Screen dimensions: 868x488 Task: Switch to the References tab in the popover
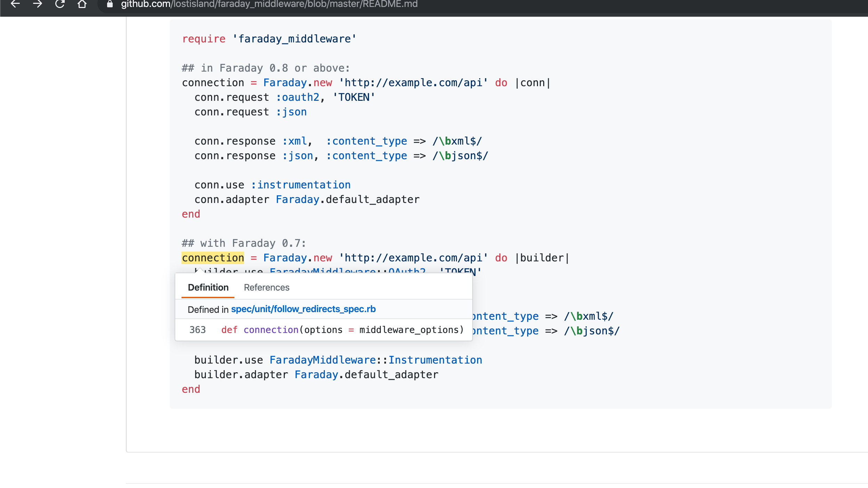pos(266,287)
